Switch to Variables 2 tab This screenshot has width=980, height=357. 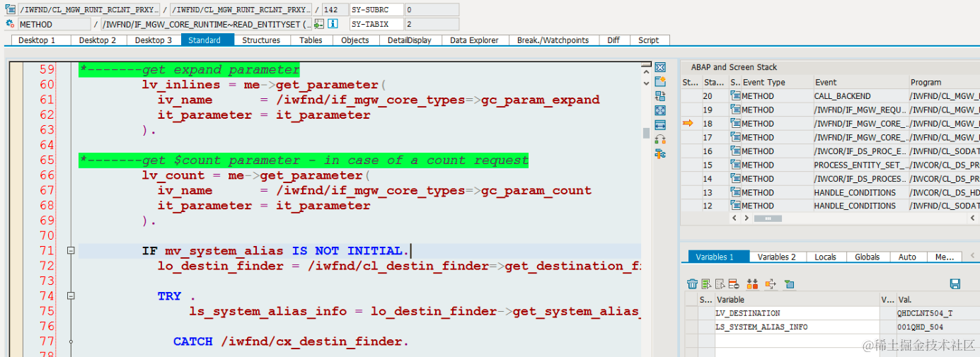777,257
